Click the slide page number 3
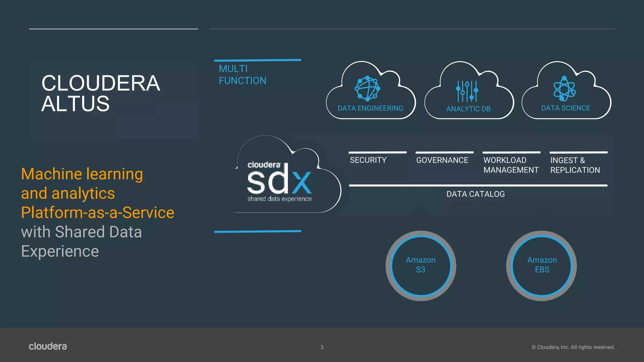The height and width of the screenshot is (362, 644). pos(322,347)
